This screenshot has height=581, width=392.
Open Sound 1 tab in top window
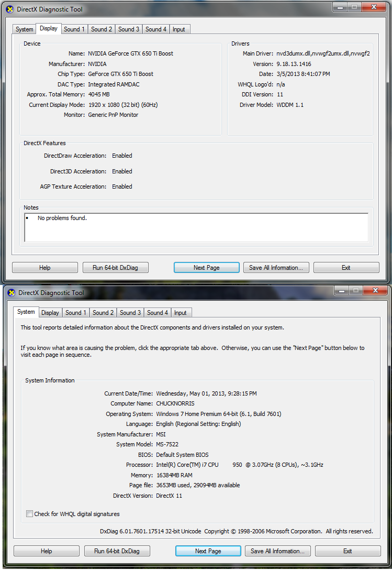pyautogui.click(x=74, y=29)
